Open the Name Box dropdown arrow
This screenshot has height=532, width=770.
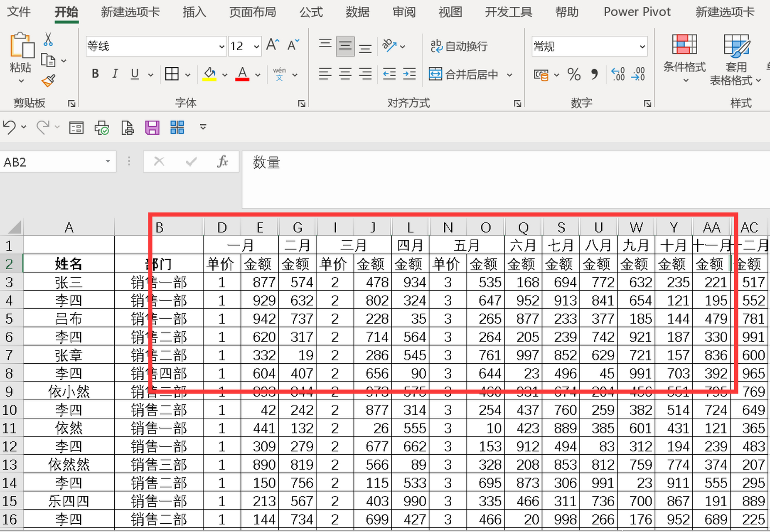[108, 162]
